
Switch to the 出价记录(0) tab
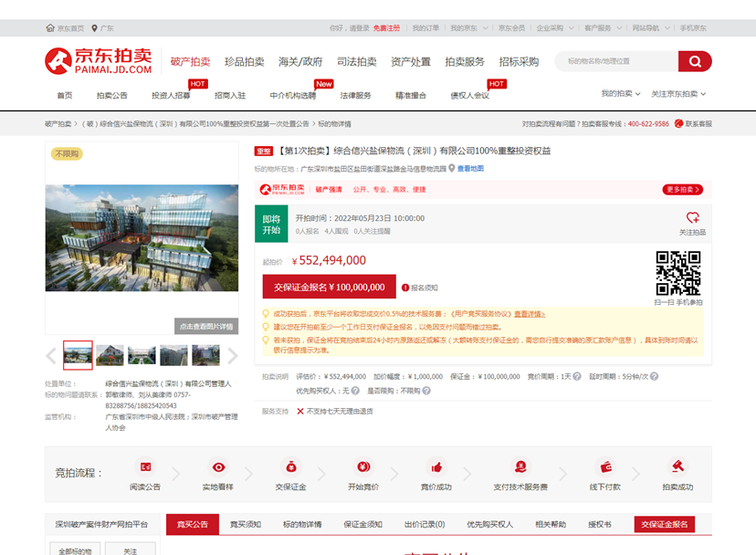(425, 524)
